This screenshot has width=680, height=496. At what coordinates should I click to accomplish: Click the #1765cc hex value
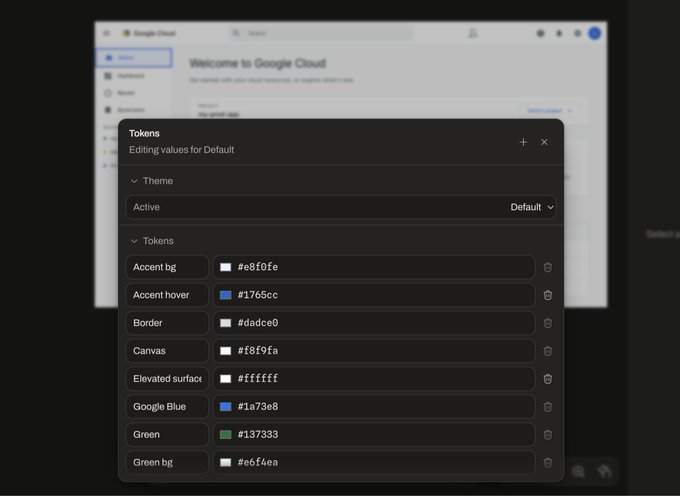(258, 295)
